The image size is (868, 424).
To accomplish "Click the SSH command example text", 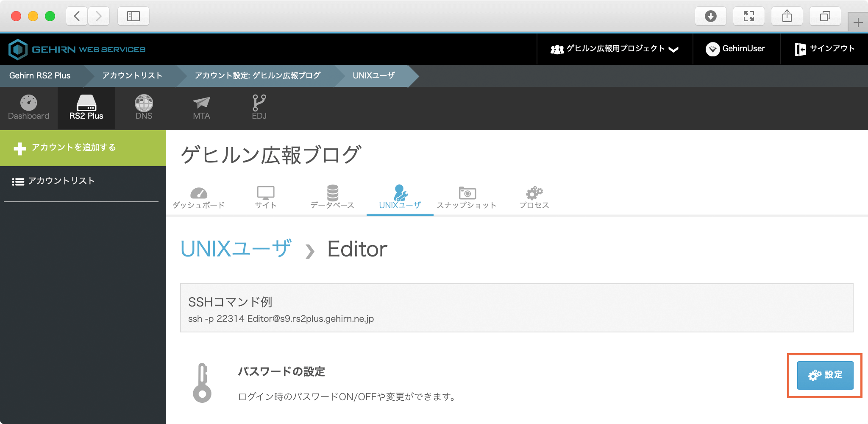I will [x=281, y=319].
